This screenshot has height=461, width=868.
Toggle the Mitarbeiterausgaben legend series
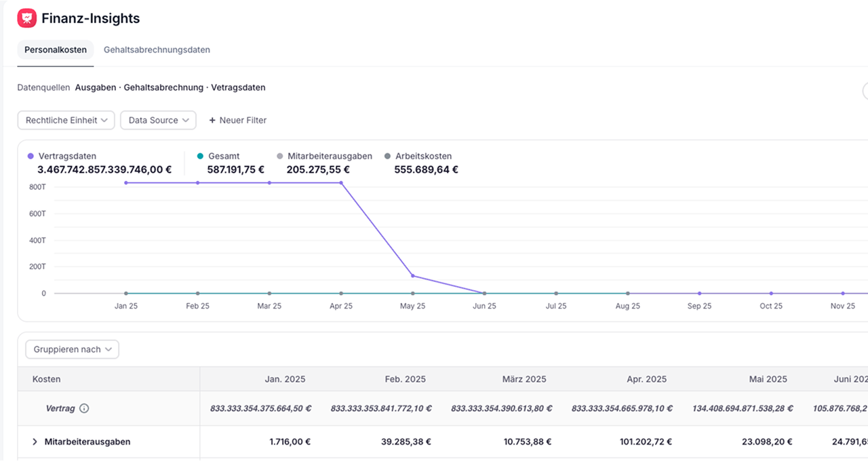coord(329,157)
